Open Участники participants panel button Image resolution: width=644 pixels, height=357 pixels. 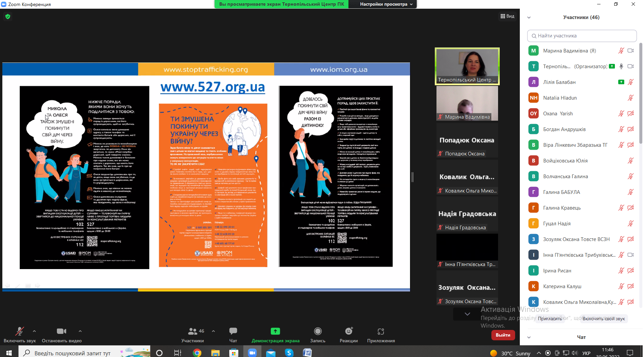click(x=193, y=335)
